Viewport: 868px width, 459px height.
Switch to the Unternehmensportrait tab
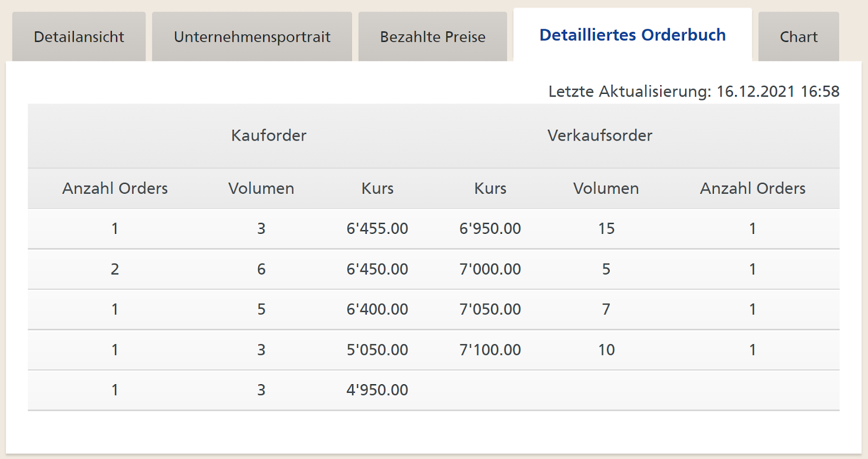[252, 37]
